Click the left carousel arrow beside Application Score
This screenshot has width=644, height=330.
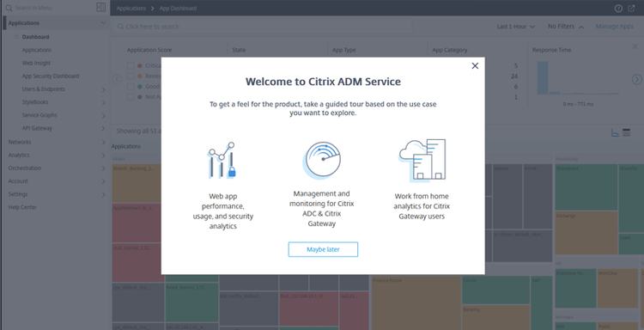[x=117, y=79]
